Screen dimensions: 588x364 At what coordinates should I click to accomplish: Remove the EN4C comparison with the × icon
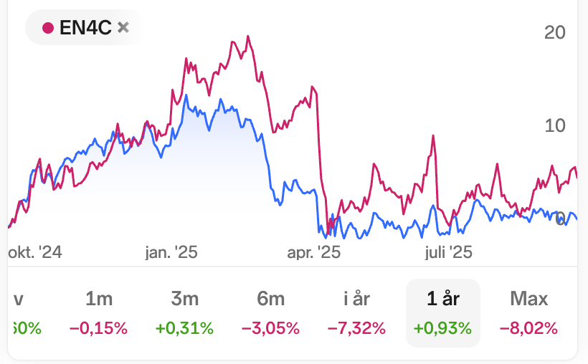tap(123, 28)
